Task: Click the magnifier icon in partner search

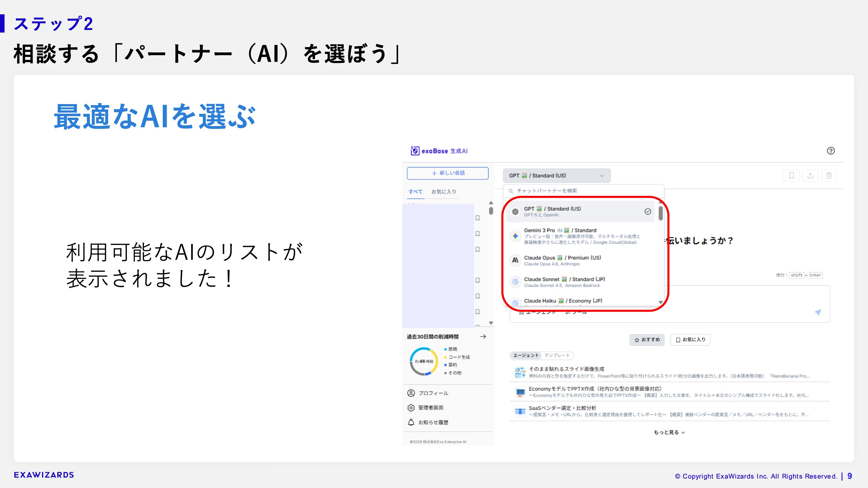Action: pos(511,191)
